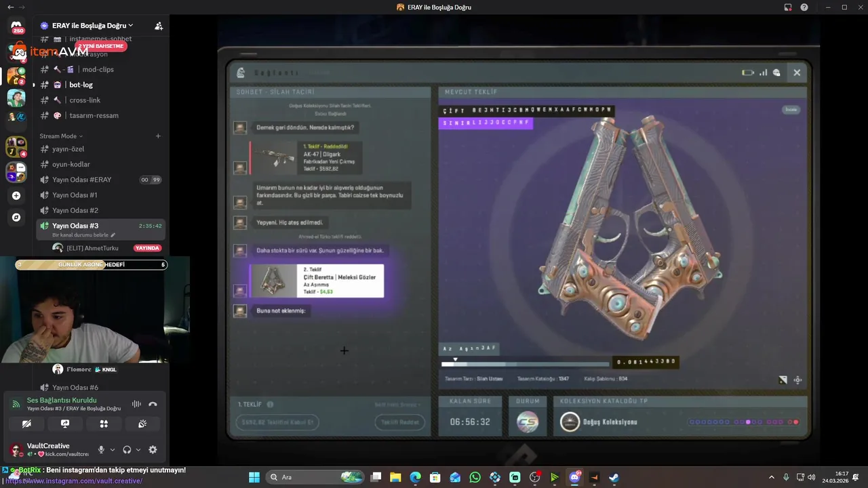The width and height of the screenshot is (868, 488).
Task: Share your screen button
Action: pos(65,424)
